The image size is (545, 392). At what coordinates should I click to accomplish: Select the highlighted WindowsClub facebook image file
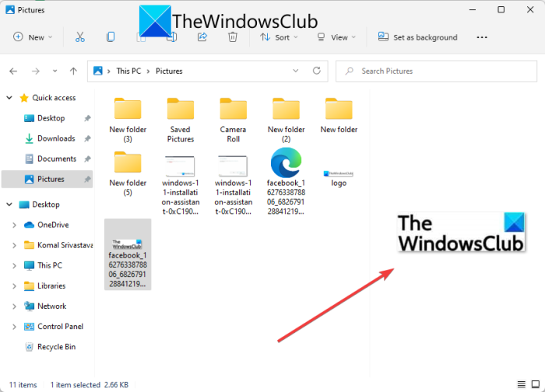click(128, 254)
